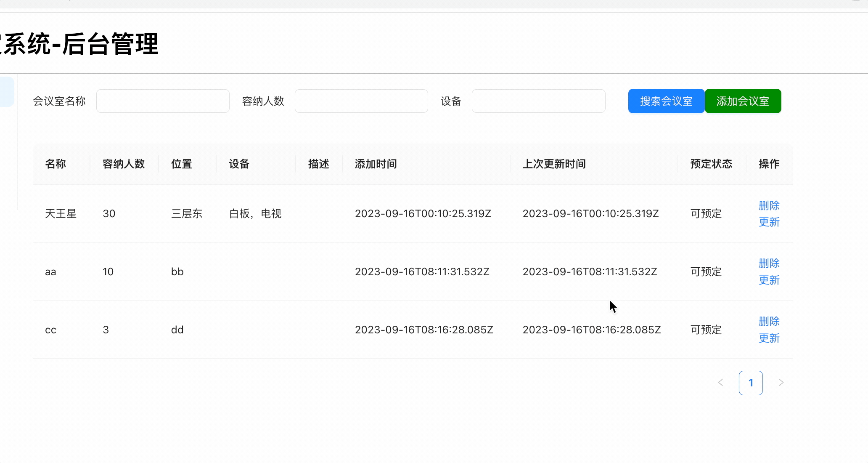Click the 搜索会议室 search button
868x463 pixels.
(x=666, y=101)
